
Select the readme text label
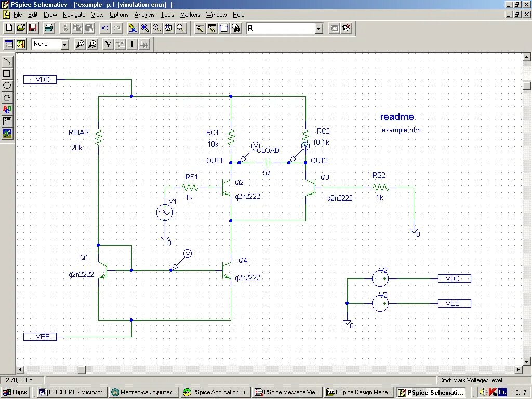pos(397,117)
